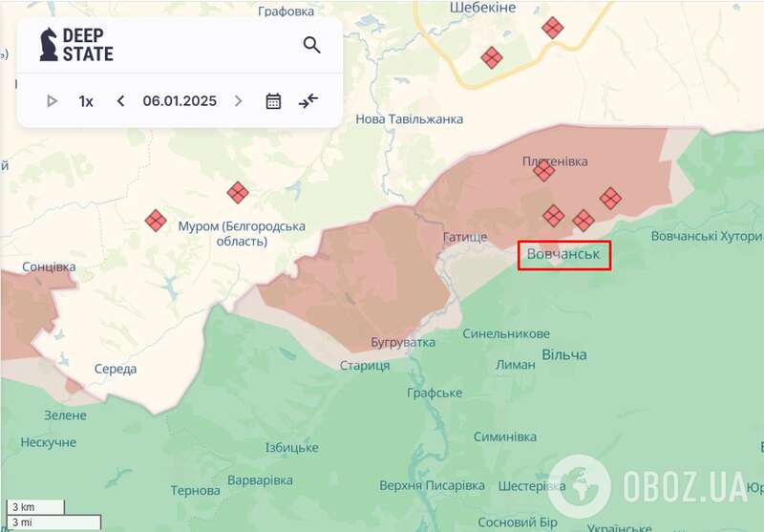The height and width of the screenshot is (532, 764).
Task: Select the unit marker left of Муром
Action: [x=156, y=221]
